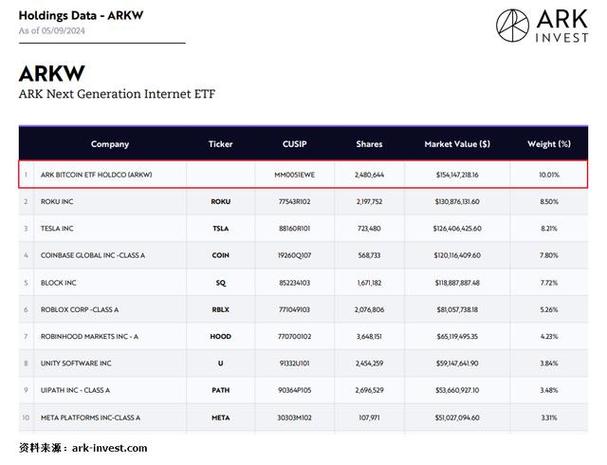
Task: Click the 10.01% weight cell
Action: 549,174
